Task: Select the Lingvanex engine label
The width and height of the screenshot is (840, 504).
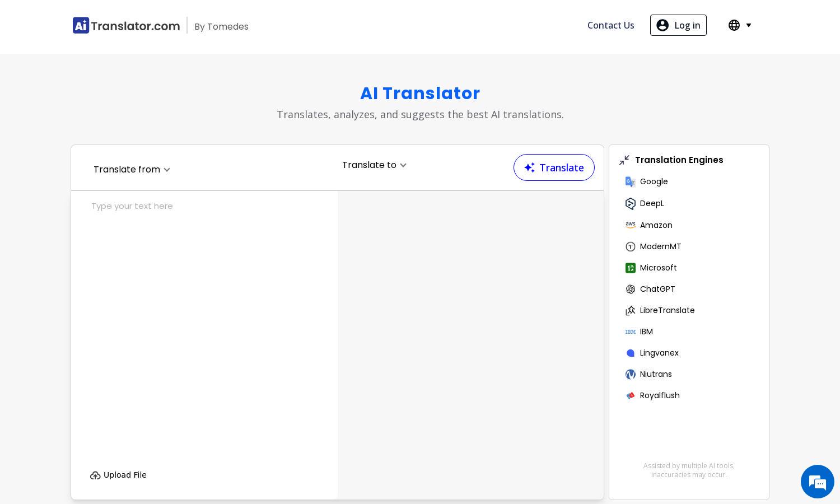Action: coord(659,353)
